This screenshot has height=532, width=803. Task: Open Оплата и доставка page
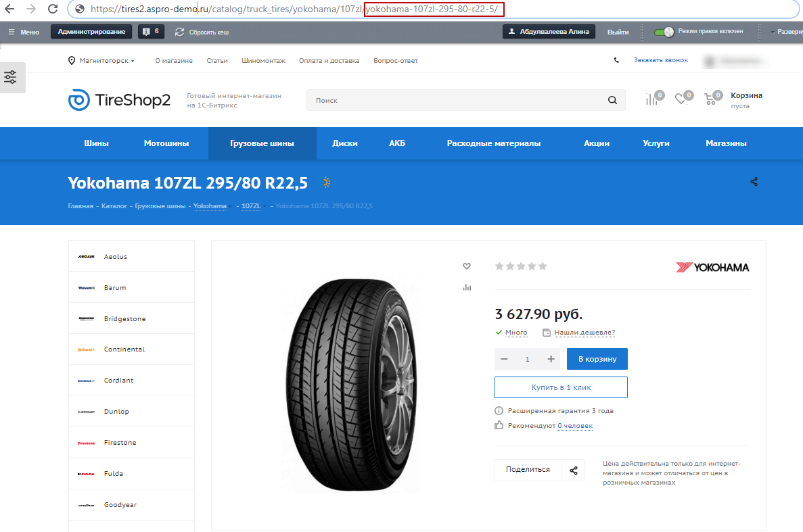coord(329,60)
